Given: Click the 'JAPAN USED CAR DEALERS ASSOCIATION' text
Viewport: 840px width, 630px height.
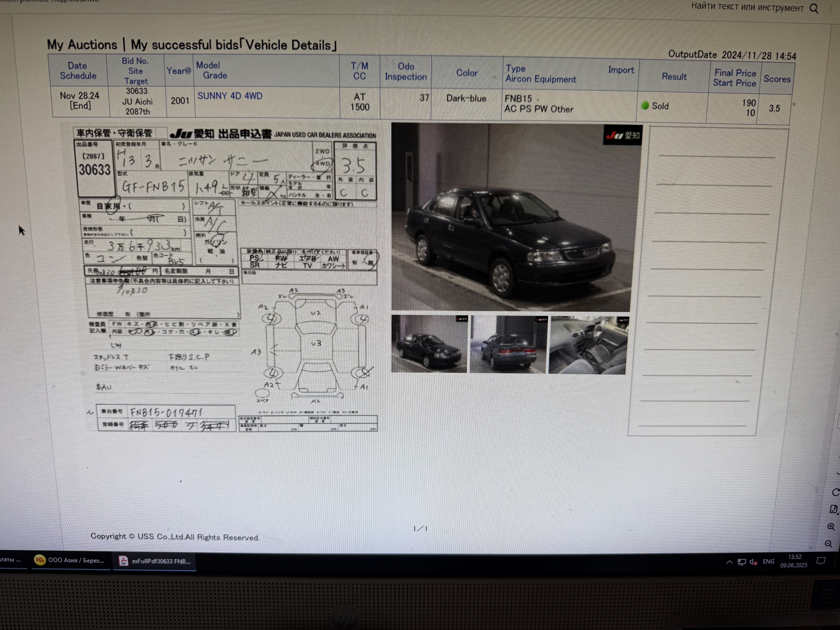Looking at the screenshot, I should 325,135.
